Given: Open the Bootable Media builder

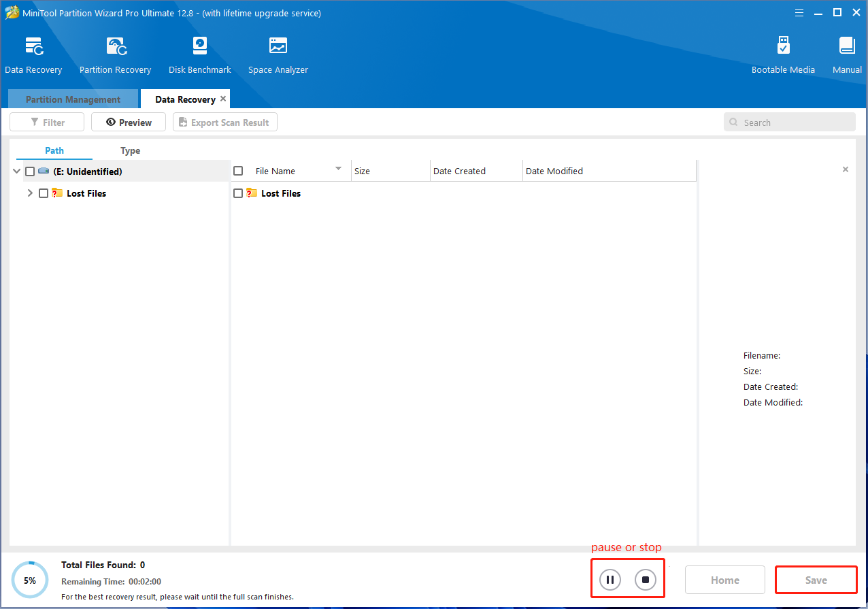Looking at the screenshot, I should [783, 56].
